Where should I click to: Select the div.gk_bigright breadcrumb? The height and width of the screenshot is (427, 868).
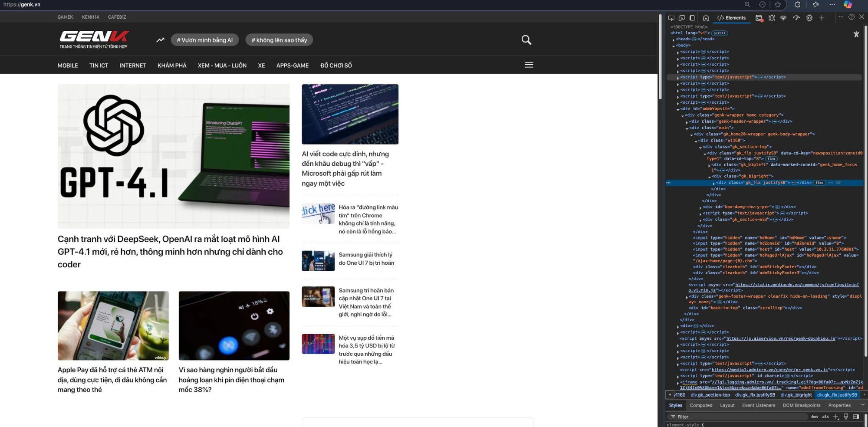click(x=796, y=395)
